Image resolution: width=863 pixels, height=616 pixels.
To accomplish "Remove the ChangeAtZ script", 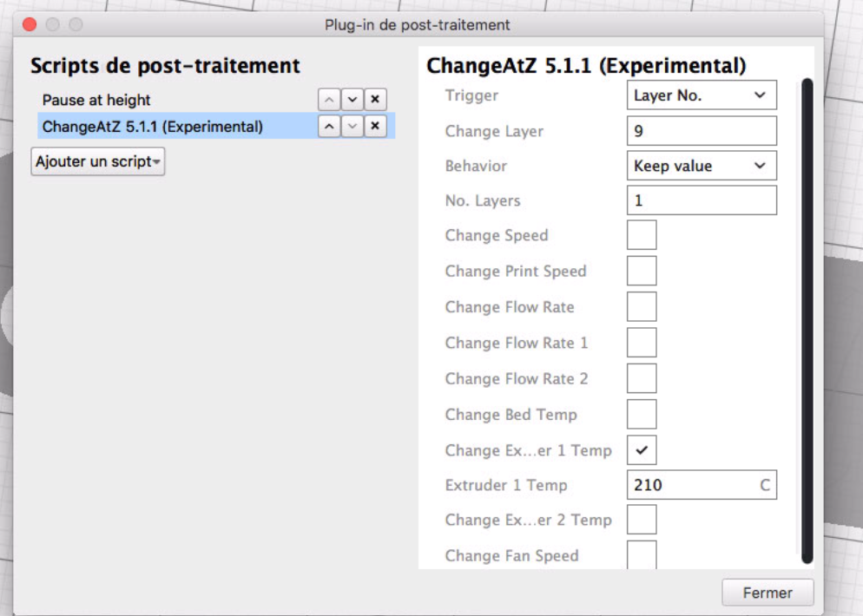I will [x=374, y=127].
